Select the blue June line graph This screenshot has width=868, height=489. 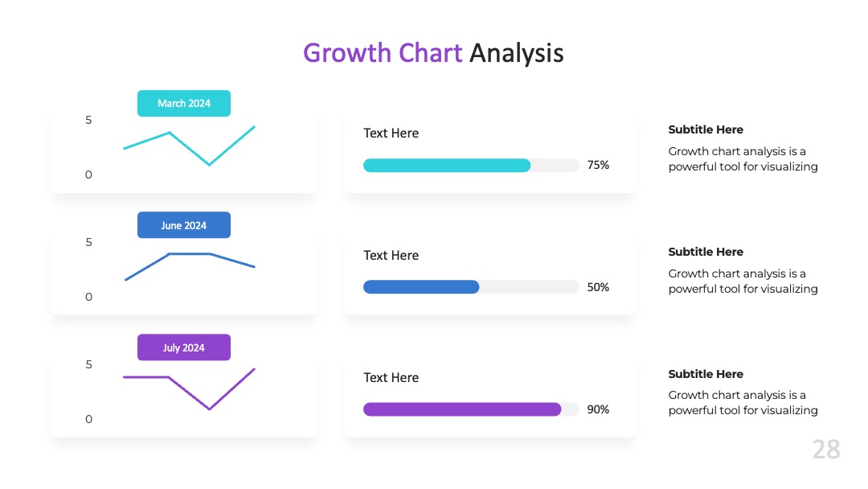click(190, 266)
